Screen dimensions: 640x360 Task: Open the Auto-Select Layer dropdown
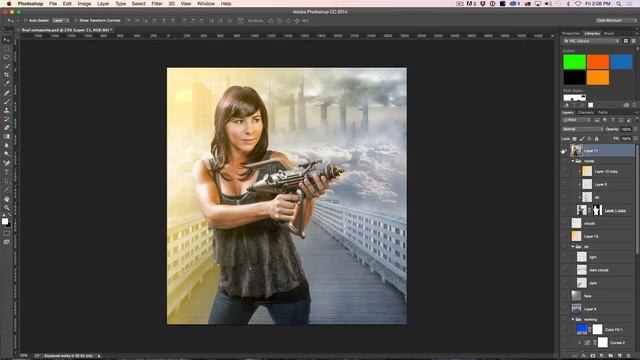pos(60,20)
